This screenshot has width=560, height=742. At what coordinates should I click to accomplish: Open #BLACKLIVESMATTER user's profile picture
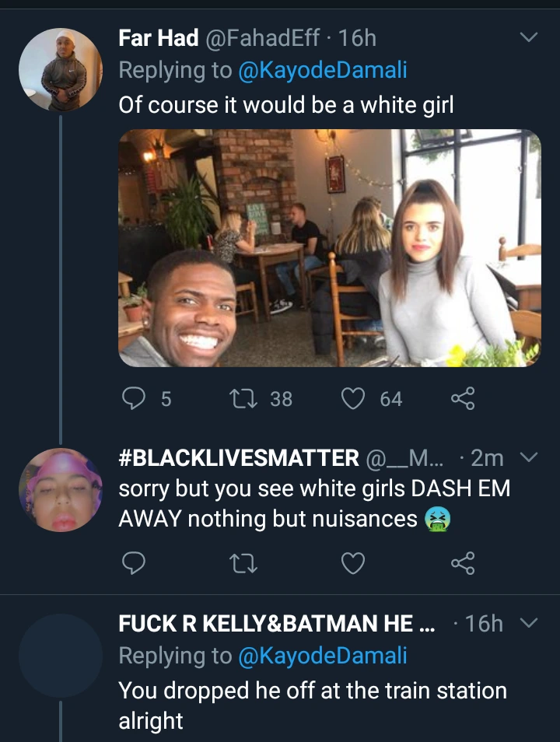pyautogui.click(x=60, y=490)
